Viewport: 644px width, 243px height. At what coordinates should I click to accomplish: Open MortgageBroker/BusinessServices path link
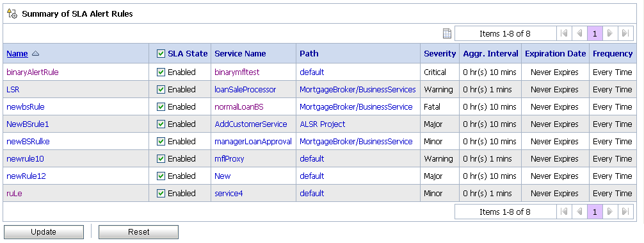(358, 89)
